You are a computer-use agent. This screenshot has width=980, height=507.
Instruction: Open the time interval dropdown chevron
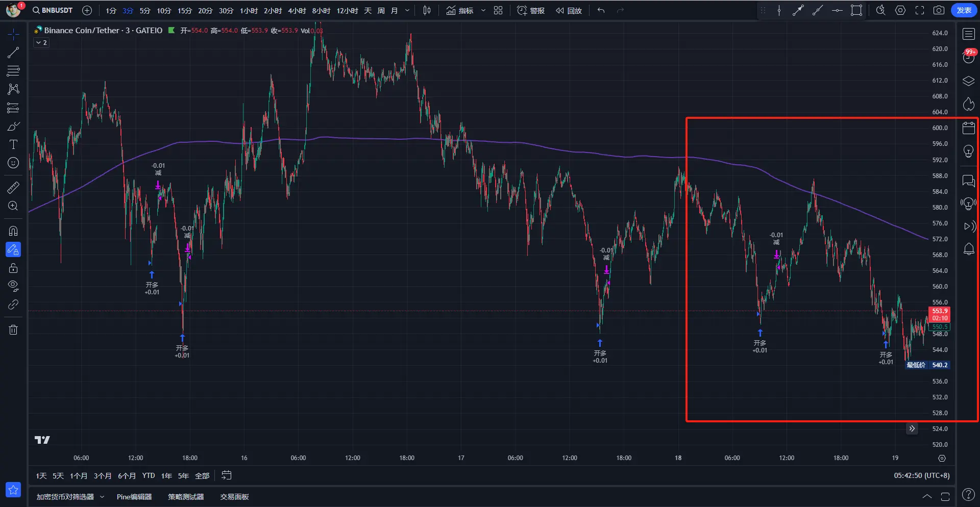(x=407, y=11)
